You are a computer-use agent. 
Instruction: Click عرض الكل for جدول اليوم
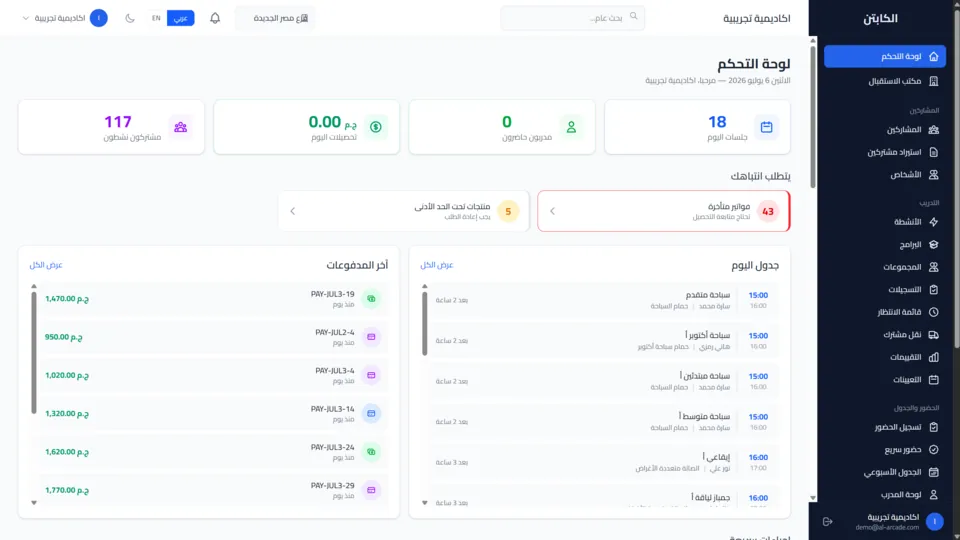437,265
